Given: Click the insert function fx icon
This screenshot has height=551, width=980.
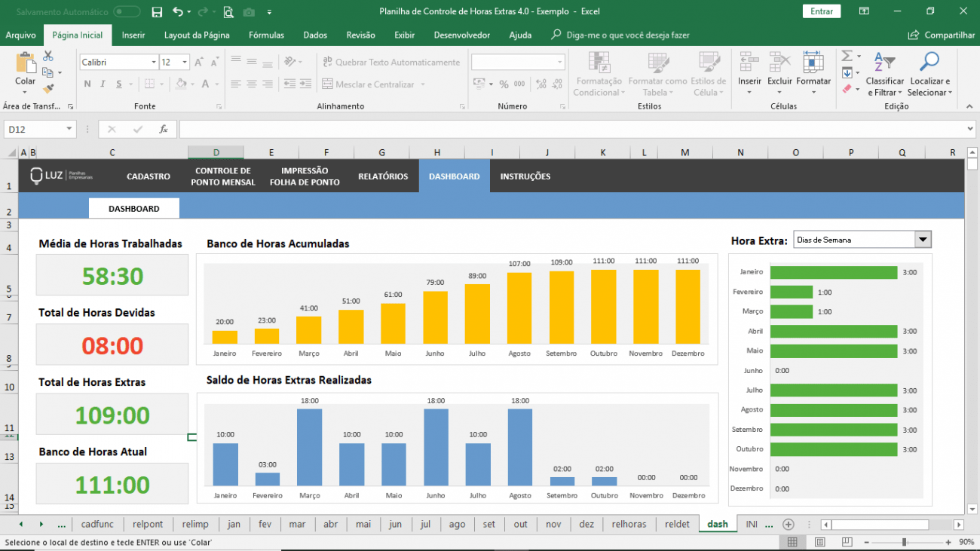Looking at the screenshot, I should [163, 130].
